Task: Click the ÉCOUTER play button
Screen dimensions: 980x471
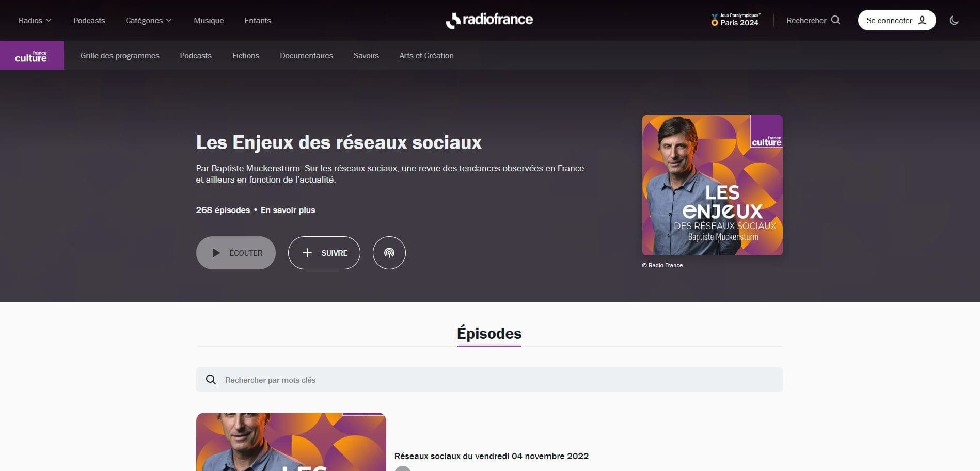Action: pyautogui.click(x=236, y=253)
